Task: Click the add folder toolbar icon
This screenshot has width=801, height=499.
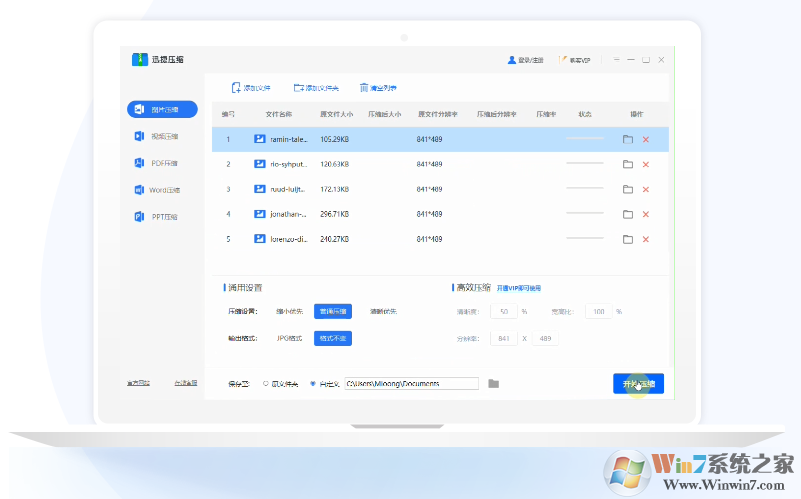Action: tap(299, 88)
